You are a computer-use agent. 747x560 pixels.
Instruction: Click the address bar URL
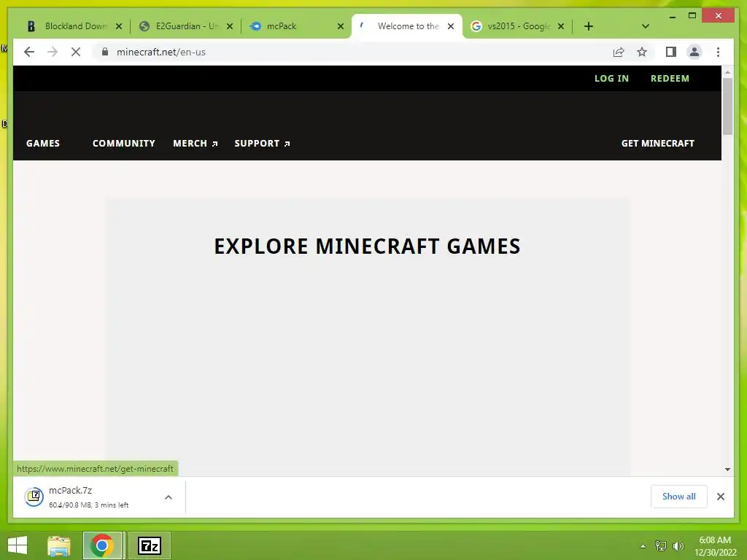(x=161, y=52)
